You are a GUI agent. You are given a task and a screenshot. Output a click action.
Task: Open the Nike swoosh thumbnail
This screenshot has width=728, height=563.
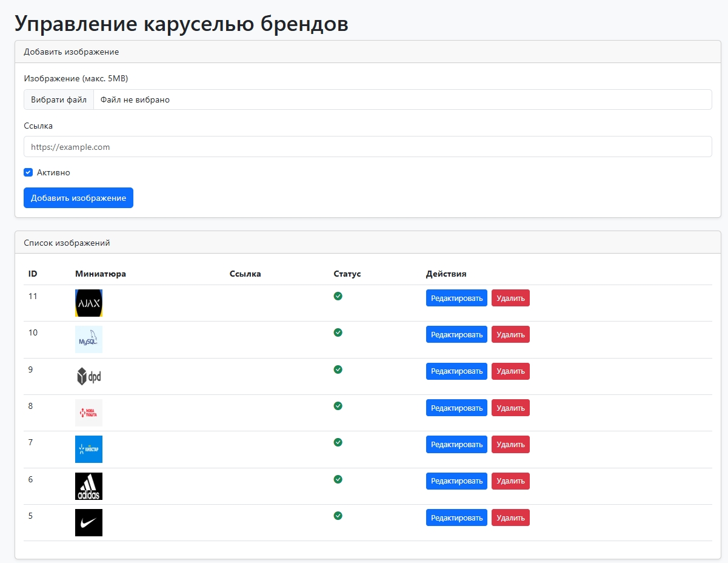(88, 522)
